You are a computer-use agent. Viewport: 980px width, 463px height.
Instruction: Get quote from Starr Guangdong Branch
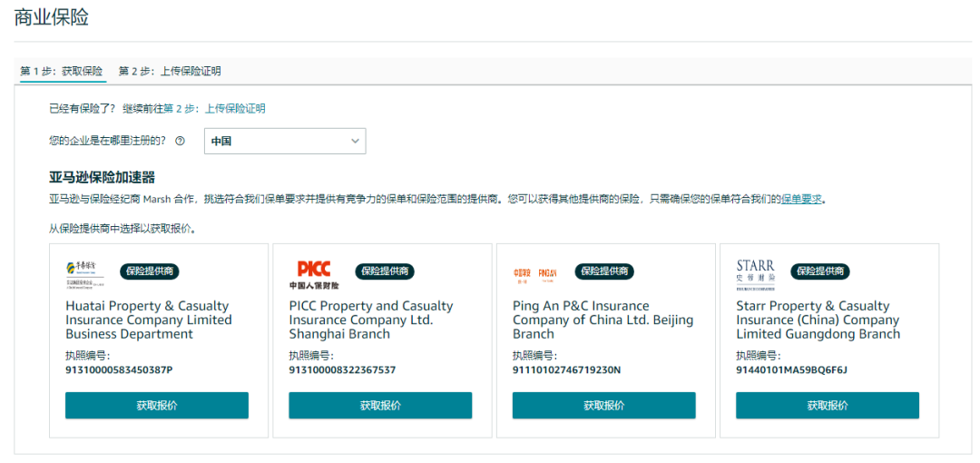(x=828, y=405)
